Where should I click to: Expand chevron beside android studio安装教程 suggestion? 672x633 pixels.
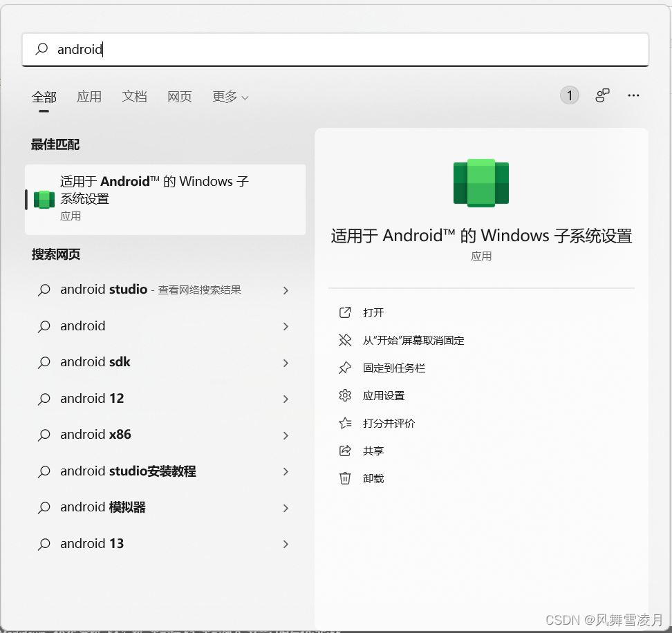click(x=286, y=471)
